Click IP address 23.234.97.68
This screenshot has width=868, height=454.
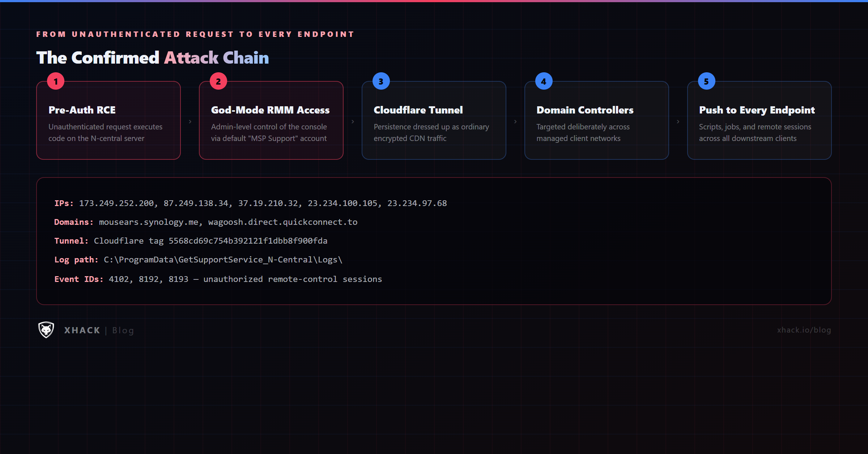(417, 203)
